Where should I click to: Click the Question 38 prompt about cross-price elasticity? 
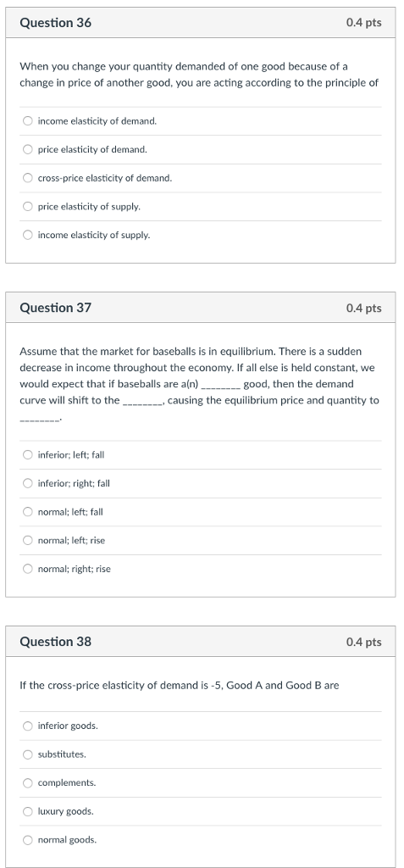tap(180, 685)
